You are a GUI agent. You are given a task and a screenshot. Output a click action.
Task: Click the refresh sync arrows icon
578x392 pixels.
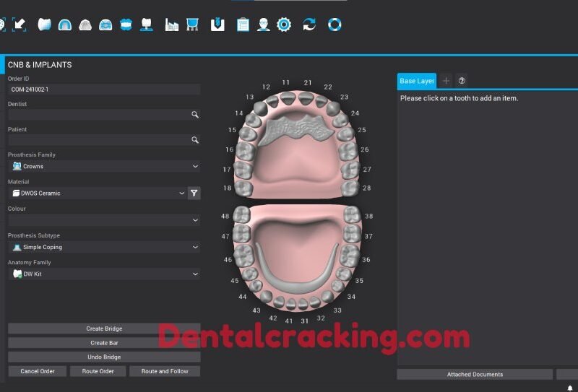[309, 25]
